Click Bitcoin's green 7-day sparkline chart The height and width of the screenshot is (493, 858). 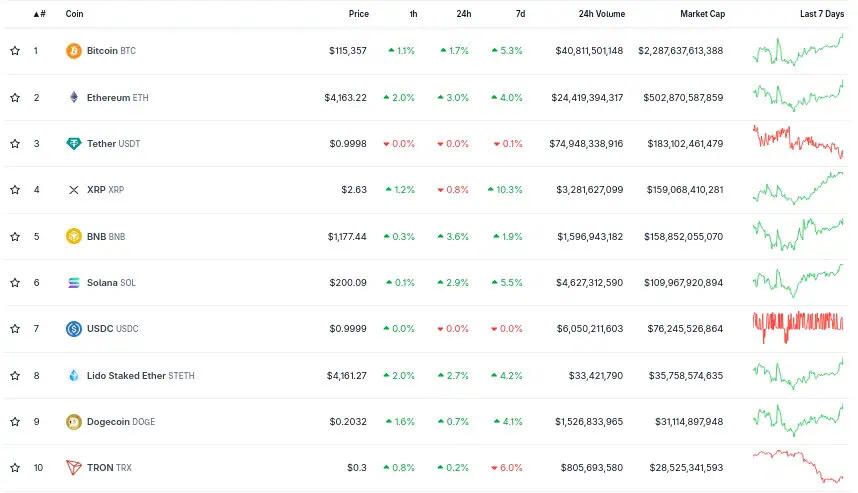pyautogui.click(x=797, y=50)
